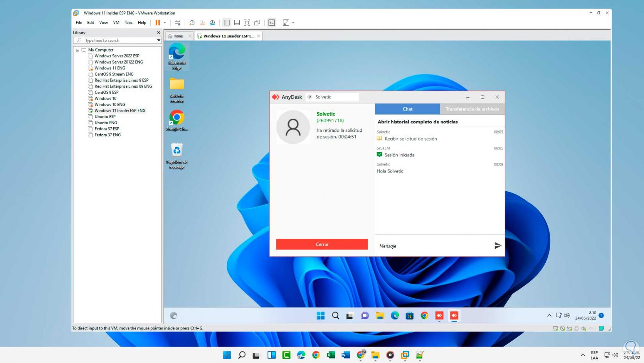
Task: Select Windows 11 Insider ESP ENG in library
Action: point(120,111)
